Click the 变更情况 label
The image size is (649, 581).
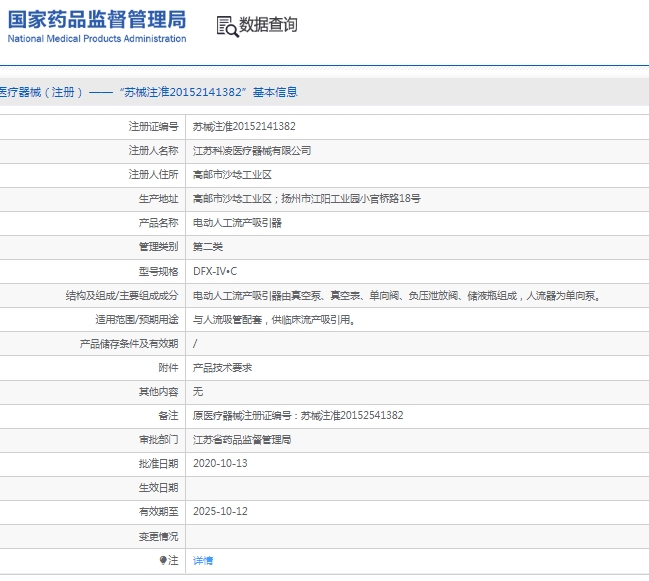click(158, 536)
